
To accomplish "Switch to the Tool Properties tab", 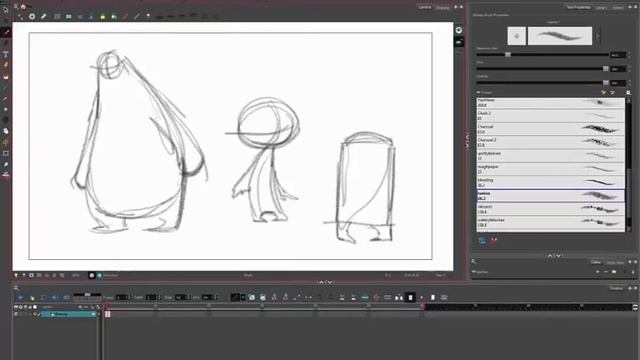I will tap(578, 7).
